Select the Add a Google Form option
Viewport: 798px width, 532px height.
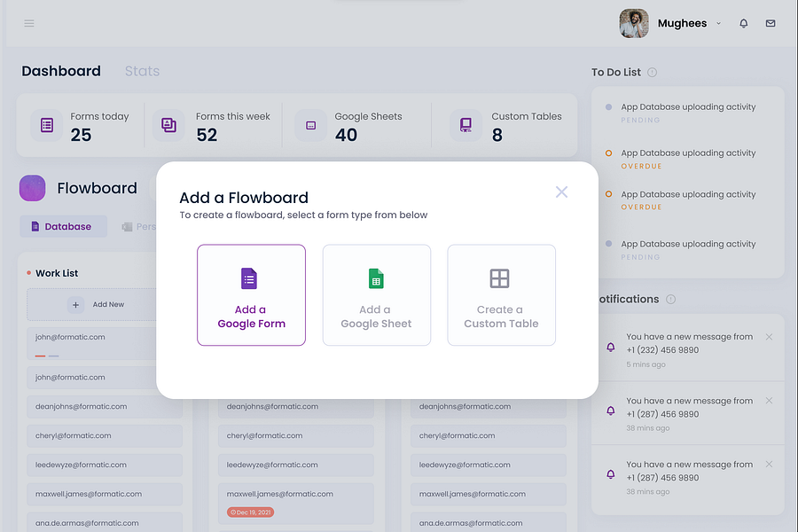[252, 295]
